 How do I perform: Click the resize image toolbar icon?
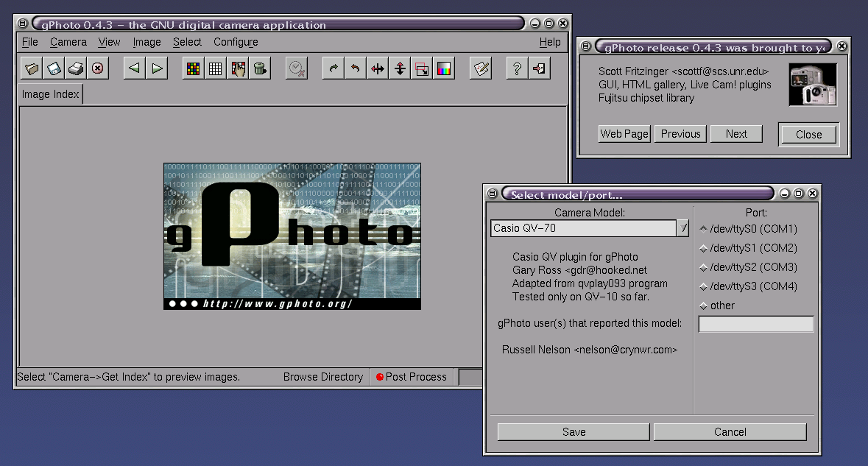click(422, 68)
